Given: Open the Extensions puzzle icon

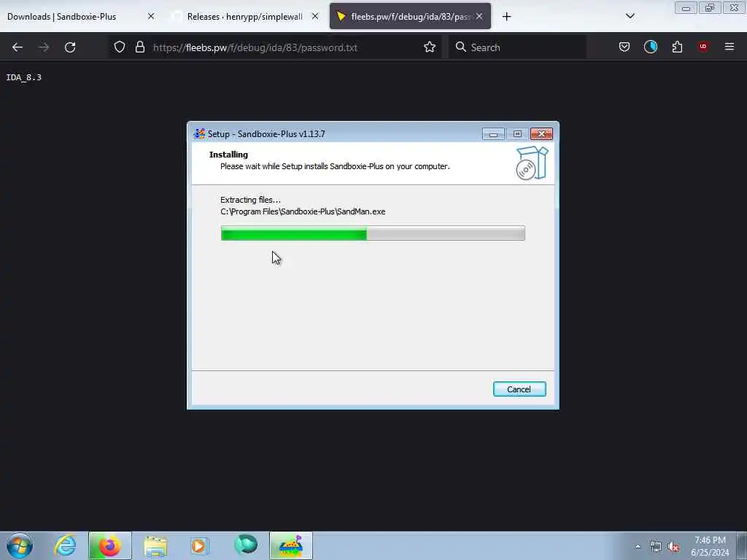Looking at the screenshot, I should (x=677, y=47).
